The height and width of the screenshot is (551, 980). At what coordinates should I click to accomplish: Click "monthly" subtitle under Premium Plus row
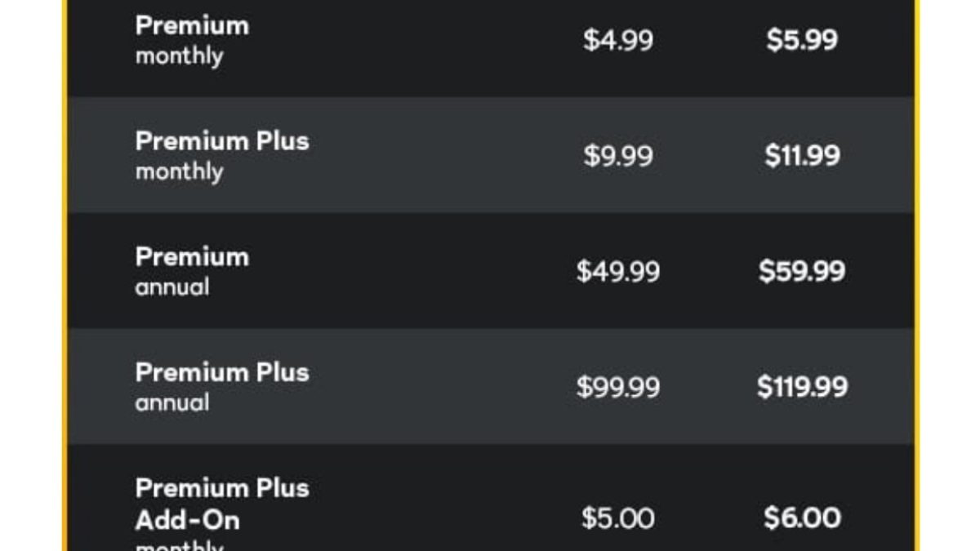click(x=179, y=172)
